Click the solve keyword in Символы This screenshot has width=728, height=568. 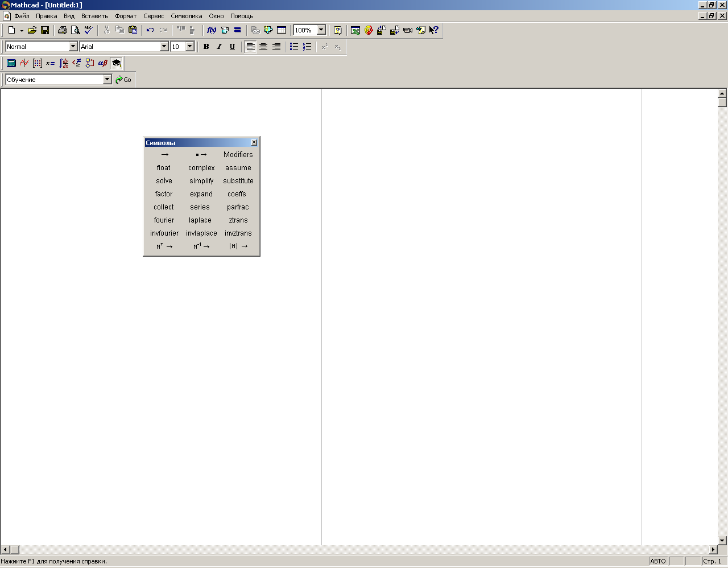coord(164,181)
